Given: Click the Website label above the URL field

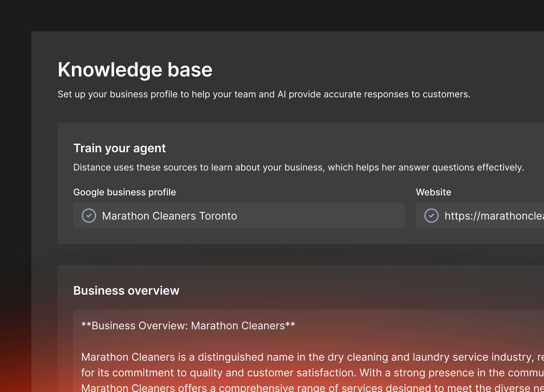Looking at the screenshot, I should tap(433, 192).
